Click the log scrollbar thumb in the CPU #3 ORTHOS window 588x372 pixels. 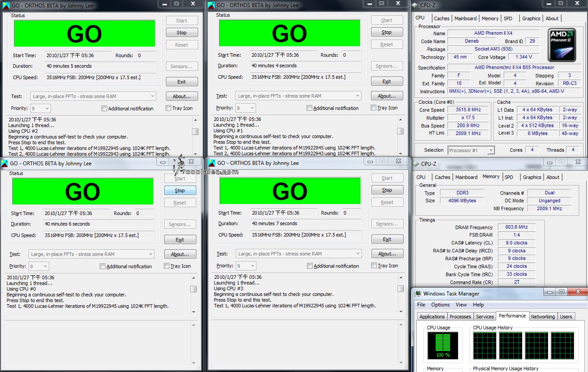[401, 289]
